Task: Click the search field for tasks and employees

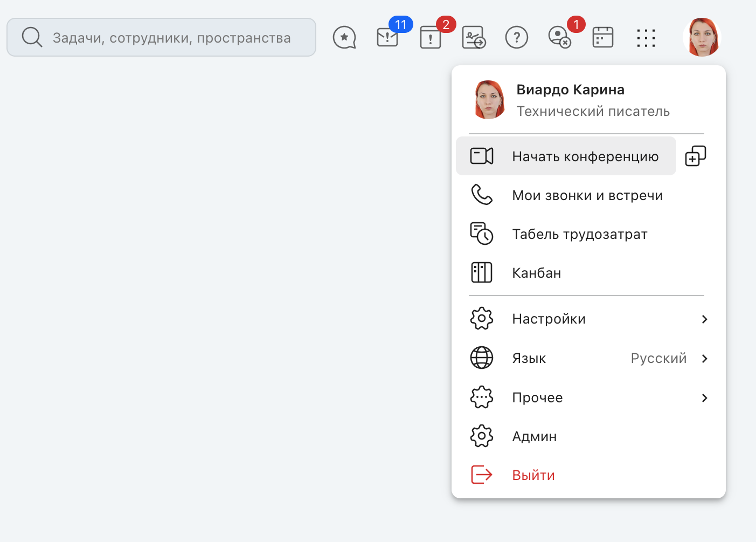Action: 161,37
